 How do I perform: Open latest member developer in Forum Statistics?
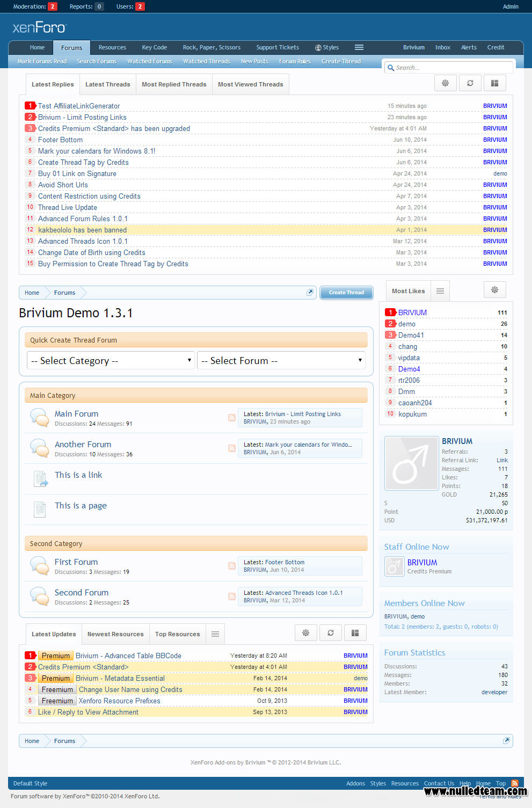[x=494, y=692]
